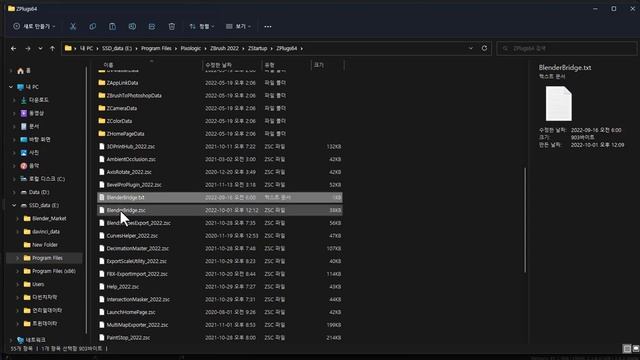Expand the Program Files tree node
Viewport: 640px width, 360px height.
(x=18, y=258)
